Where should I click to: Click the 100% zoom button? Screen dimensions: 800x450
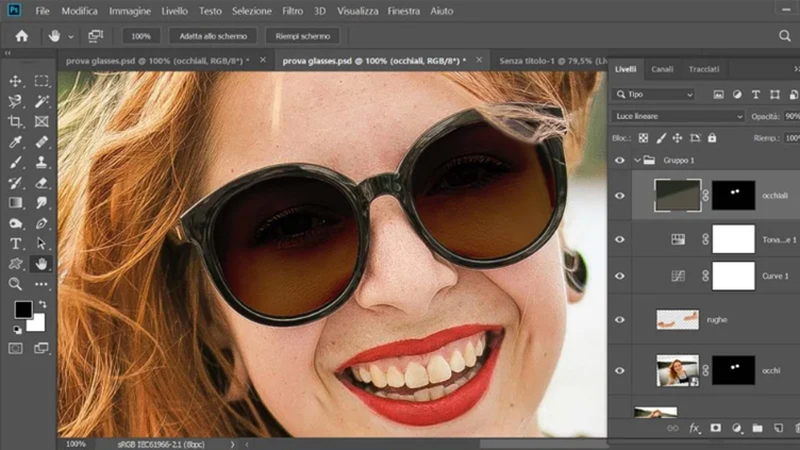pos(141,36)
